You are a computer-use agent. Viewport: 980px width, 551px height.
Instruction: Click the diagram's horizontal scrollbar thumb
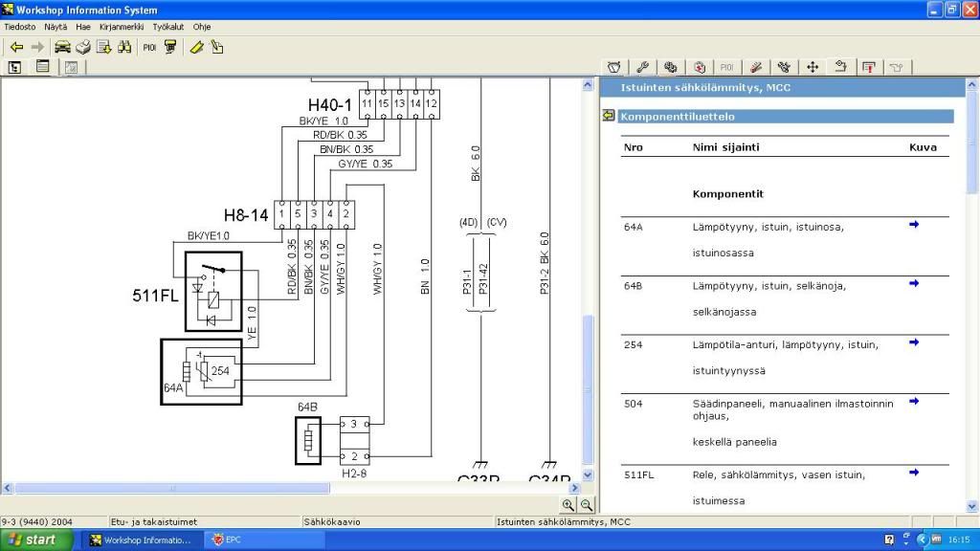pos(172,488)
